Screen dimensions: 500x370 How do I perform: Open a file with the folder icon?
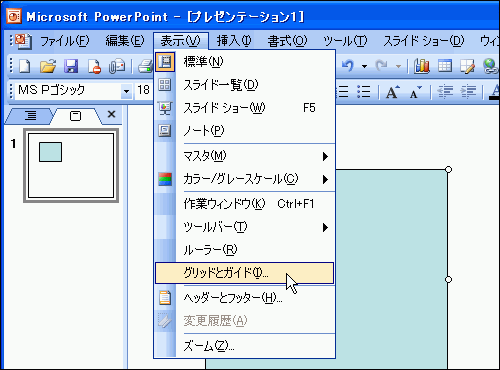point(48,66)
